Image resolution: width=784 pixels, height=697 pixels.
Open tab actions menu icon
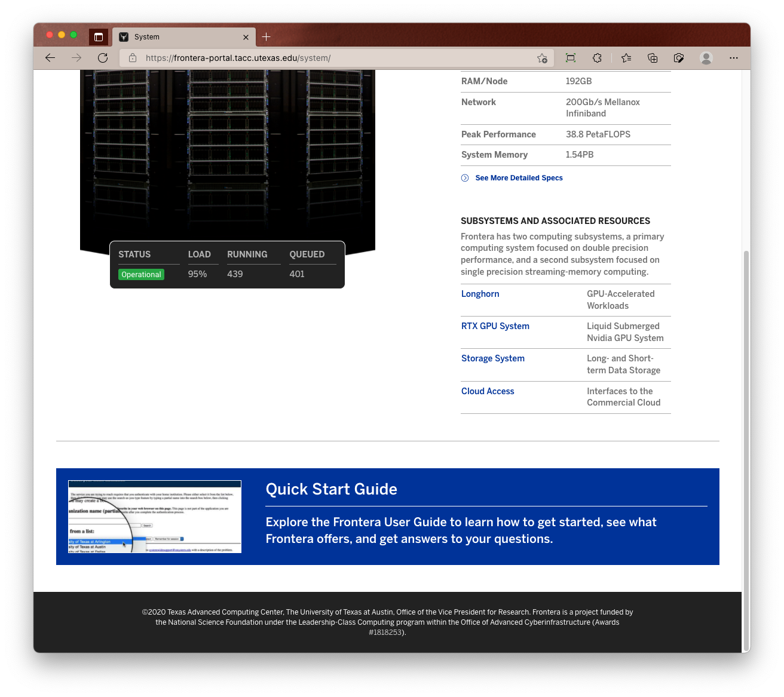point(99,37)
